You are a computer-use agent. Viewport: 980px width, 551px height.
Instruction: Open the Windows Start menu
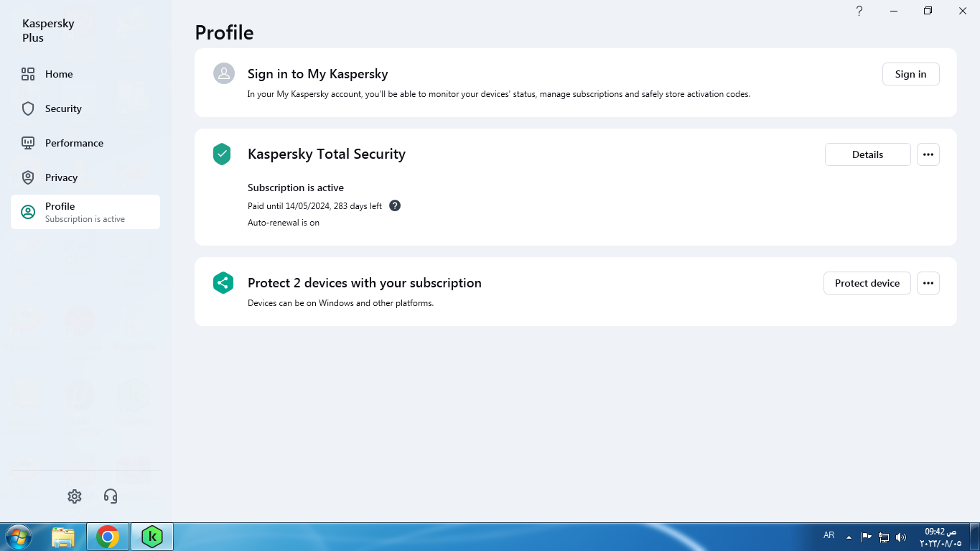click(18, 537)
